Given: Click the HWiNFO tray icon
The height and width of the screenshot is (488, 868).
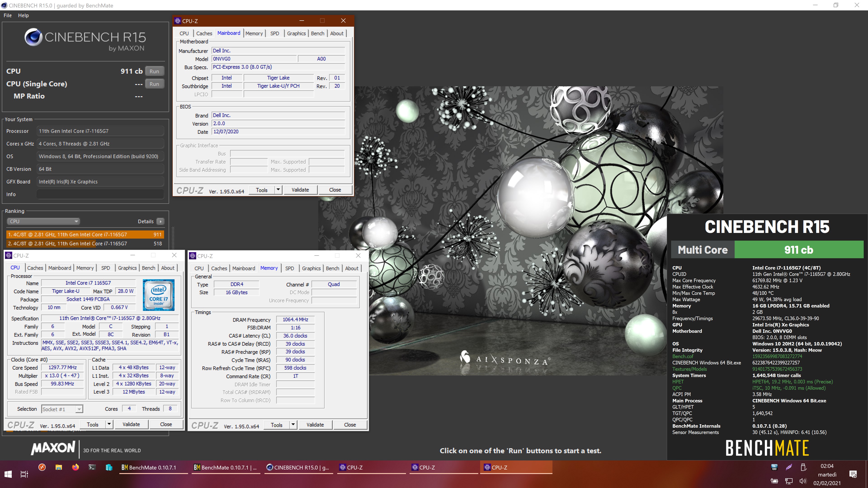Looking at the screenshot, I should point(774,467).
